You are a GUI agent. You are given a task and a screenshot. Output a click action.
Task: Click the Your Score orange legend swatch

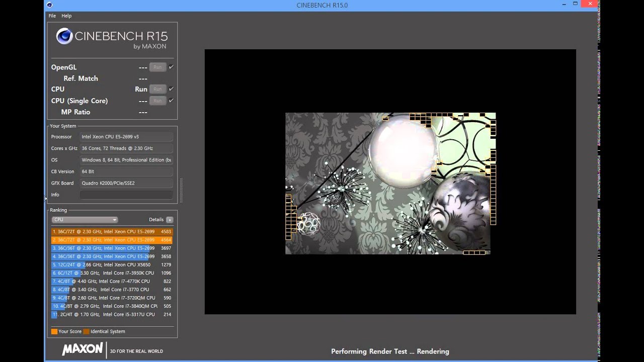point(54,331)
